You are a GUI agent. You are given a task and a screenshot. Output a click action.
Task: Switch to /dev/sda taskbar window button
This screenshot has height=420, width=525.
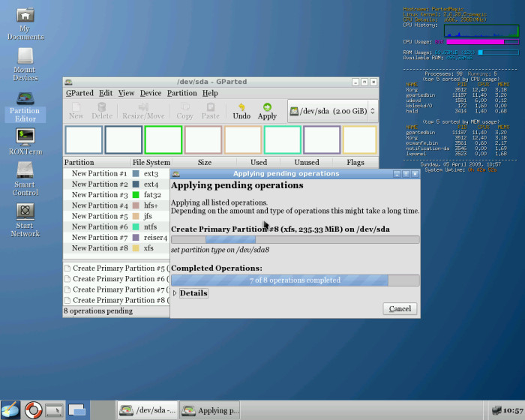coord(148,410)
